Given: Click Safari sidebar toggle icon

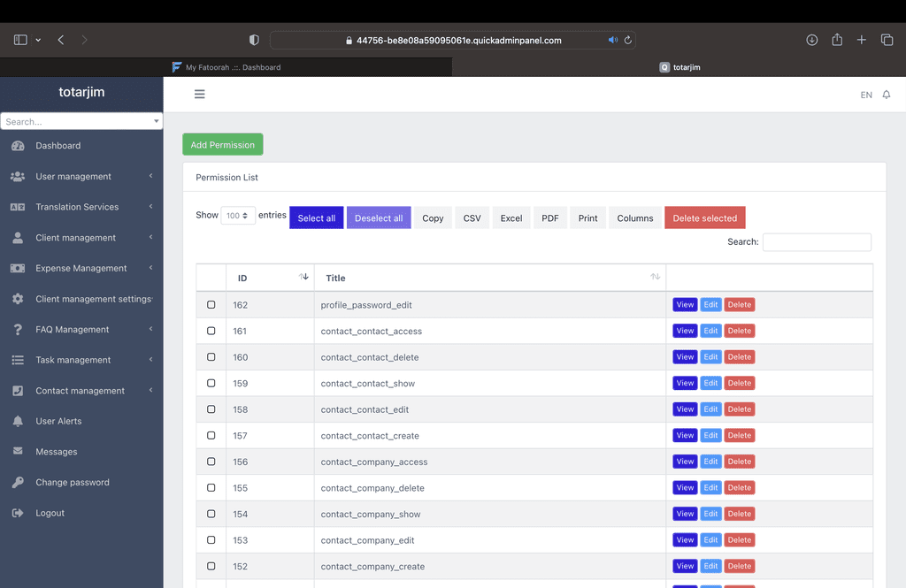Looking at the screenshot, I should click(20, 40).
